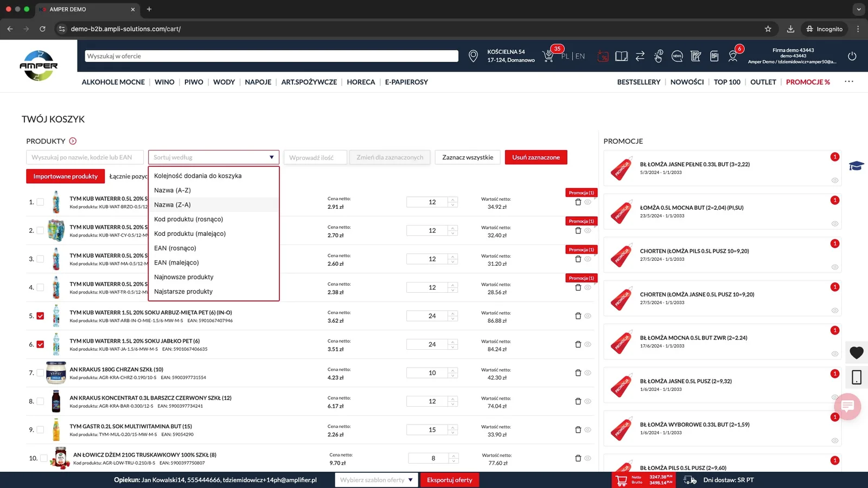Click the mobile phone icon on right edge
This screenshot has height=488, width=868.
pyautogui.click(x=857, y=377)
